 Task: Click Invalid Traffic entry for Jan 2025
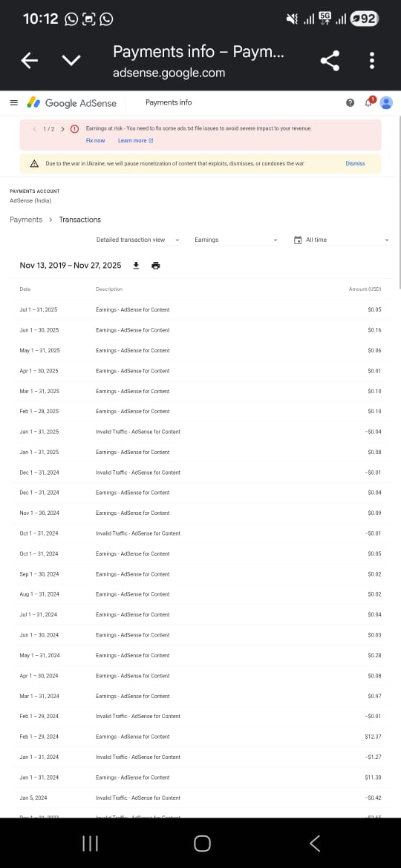coord(138,432)
